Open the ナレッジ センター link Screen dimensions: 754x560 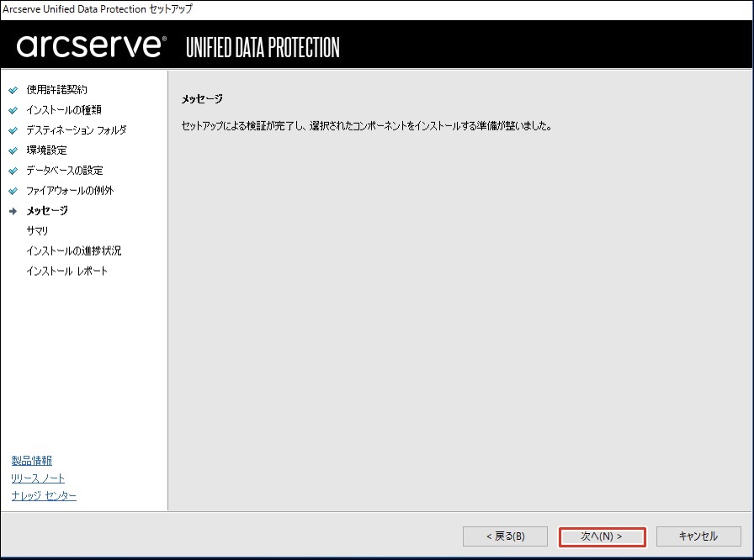click(x=44, y=495)
